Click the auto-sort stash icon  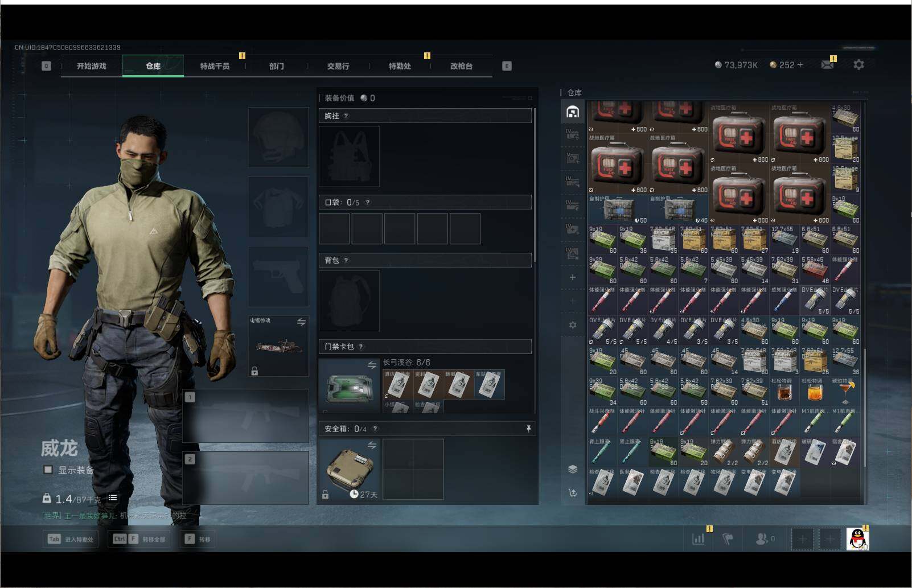(x=573, y=492)
